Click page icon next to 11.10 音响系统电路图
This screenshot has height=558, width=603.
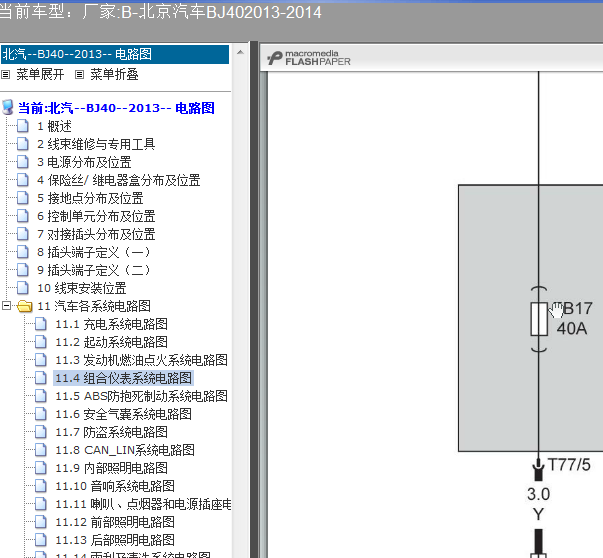click(x=41, y=486)
